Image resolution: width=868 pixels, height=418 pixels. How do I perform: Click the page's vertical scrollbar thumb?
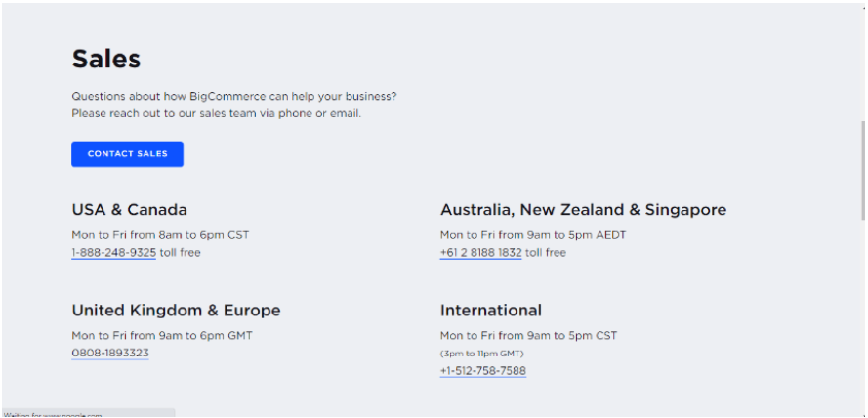[862, 171]
